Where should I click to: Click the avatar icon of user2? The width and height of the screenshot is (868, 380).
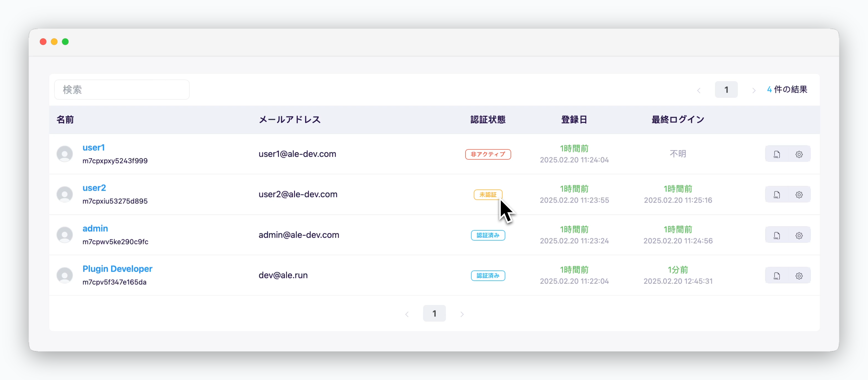tap(65, 194)
